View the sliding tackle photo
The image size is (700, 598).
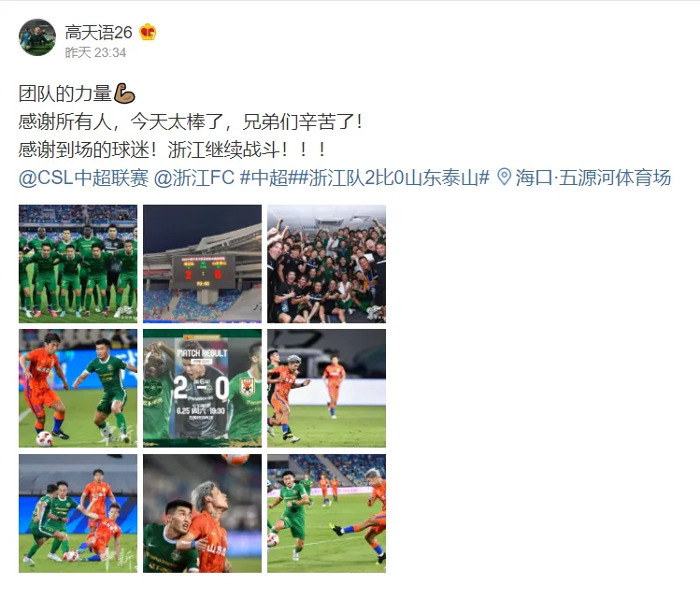pyautogui.click(x=79, y=513)
